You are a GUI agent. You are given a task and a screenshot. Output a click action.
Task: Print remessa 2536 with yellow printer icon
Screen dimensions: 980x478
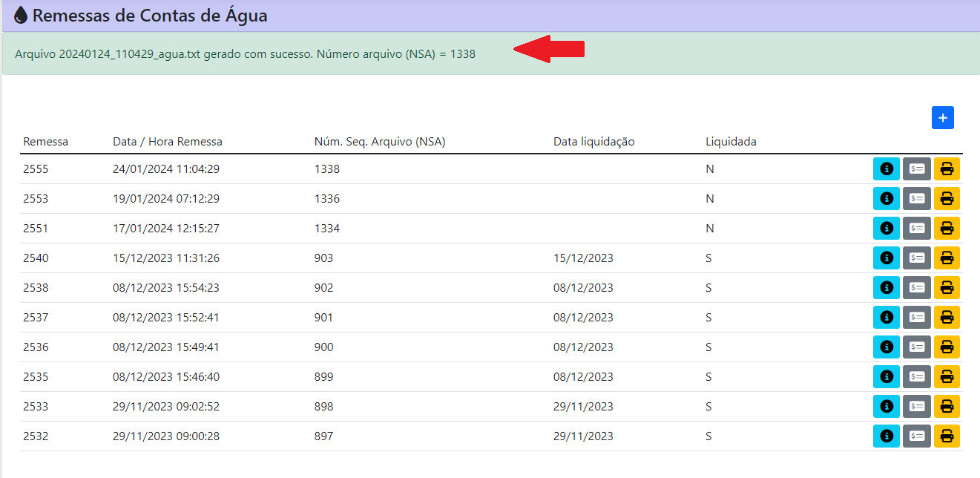pos(947,347)
